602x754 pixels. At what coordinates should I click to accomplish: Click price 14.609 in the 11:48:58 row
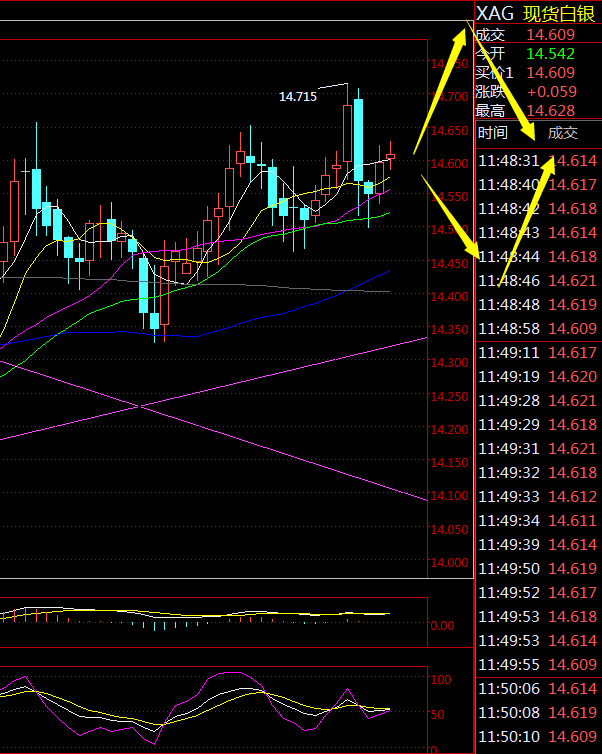573,328
